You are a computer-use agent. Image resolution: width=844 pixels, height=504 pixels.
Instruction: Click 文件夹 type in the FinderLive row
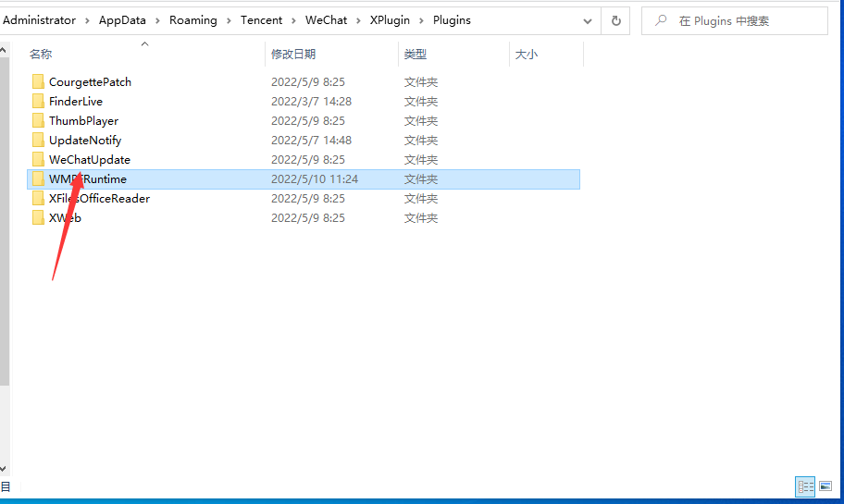coord(421,101)
